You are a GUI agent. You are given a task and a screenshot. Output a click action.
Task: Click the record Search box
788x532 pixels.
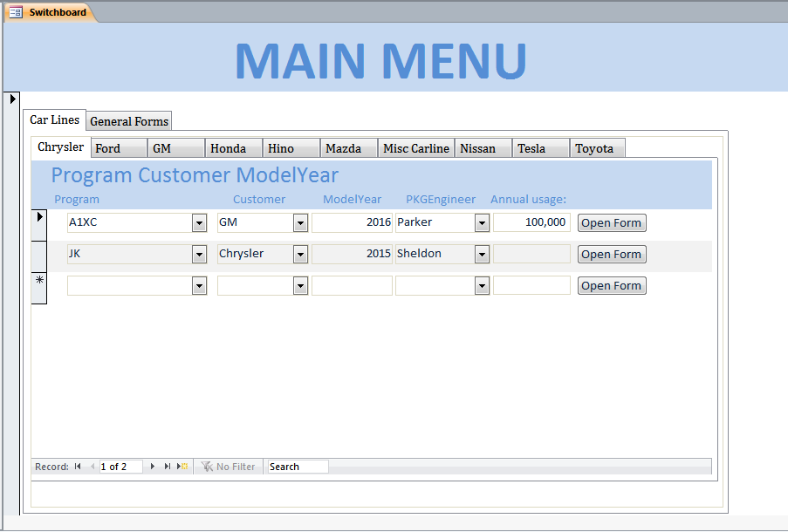(298, 467)
